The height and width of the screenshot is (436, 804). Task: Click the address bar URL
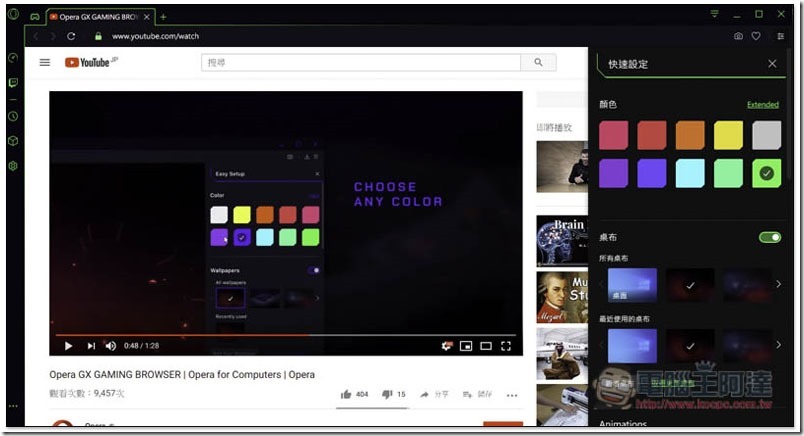click(x=155, y=36)
